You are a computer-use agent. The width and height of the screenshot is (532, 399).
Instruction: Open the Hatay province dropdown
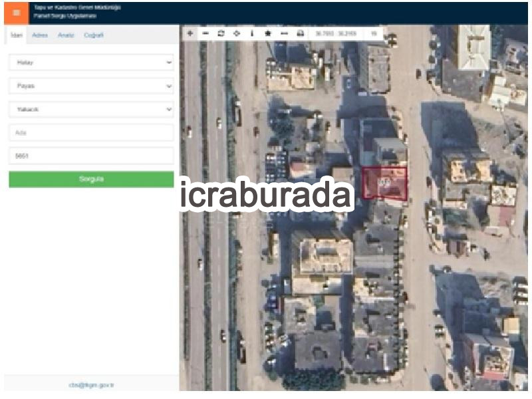coord(91,63)
